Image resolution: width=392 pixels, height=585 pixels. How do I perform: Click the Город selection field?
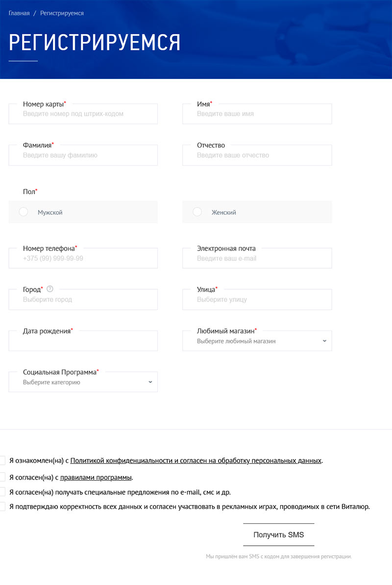tap(83, 300)
